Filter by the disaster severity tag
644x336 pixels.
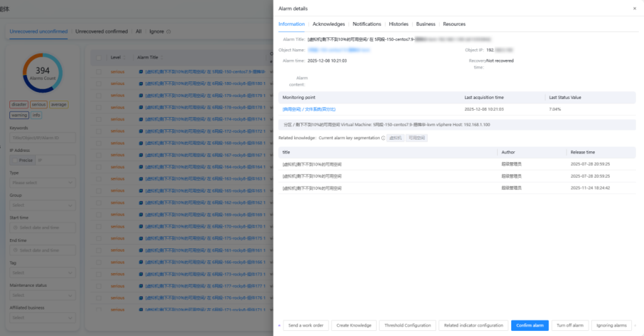[19, 105]
